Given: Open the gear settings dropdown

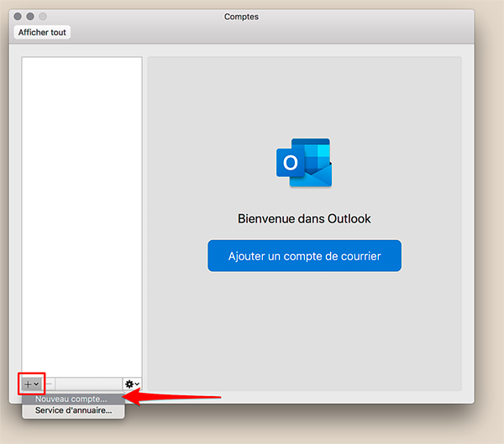Looking at the screenshot, I should (x=132, y=384).
